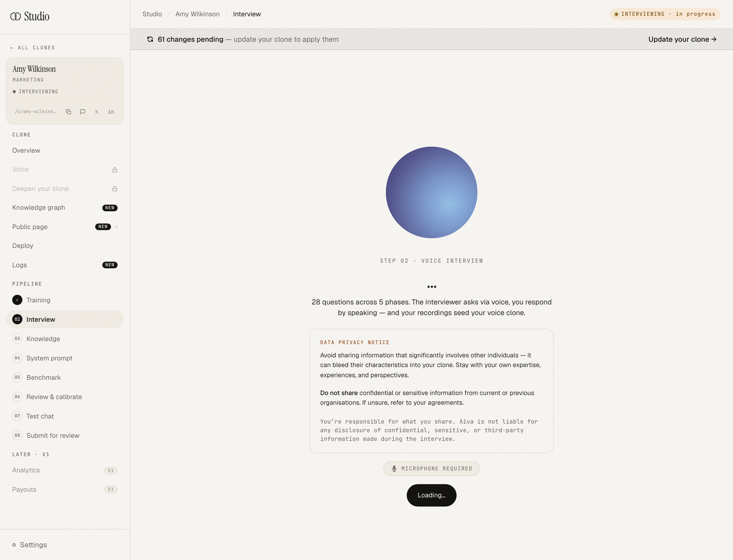Click the Amy Wilkinson clone card name

click(x=34, y=69)
